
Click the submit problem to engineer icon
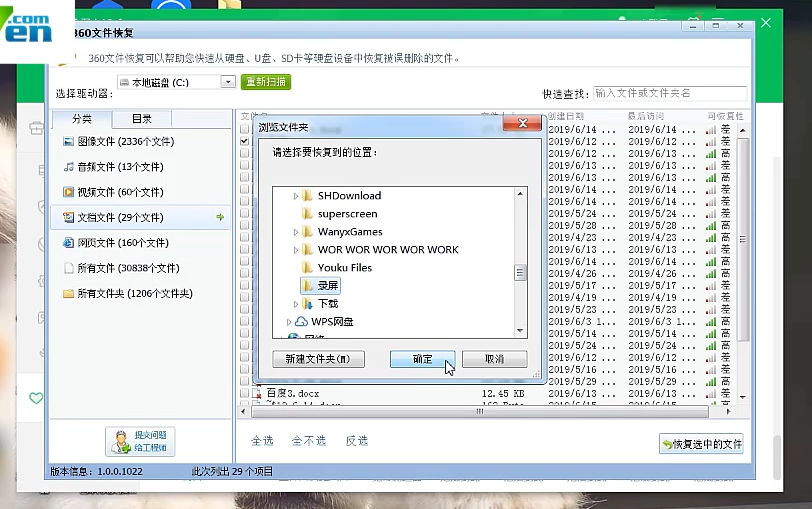pyautogui.click(x=121, y=442)
